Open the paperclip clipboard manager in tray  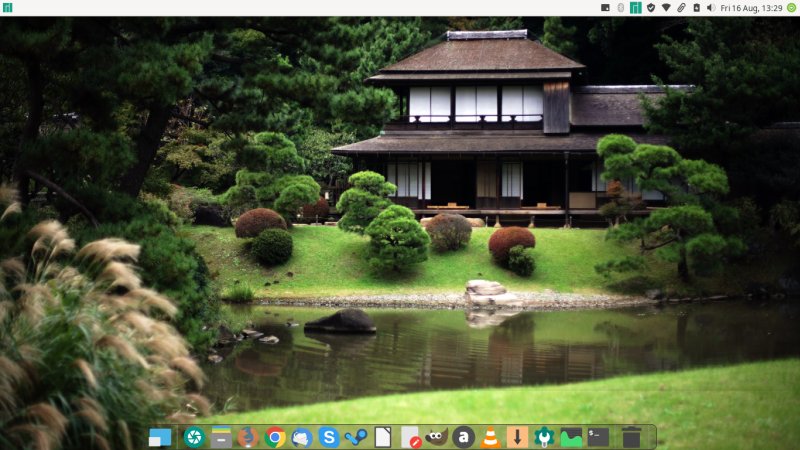tap(681, 7)
